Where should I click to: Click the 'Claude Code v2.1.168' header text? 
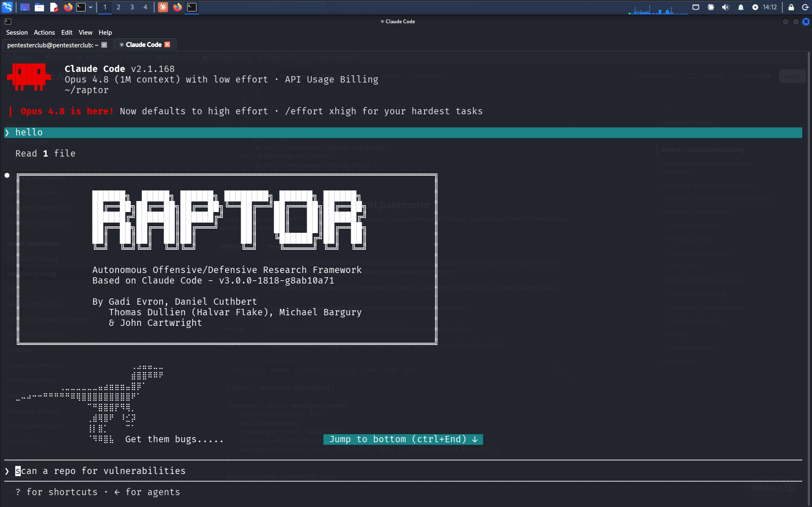[119, 69]
